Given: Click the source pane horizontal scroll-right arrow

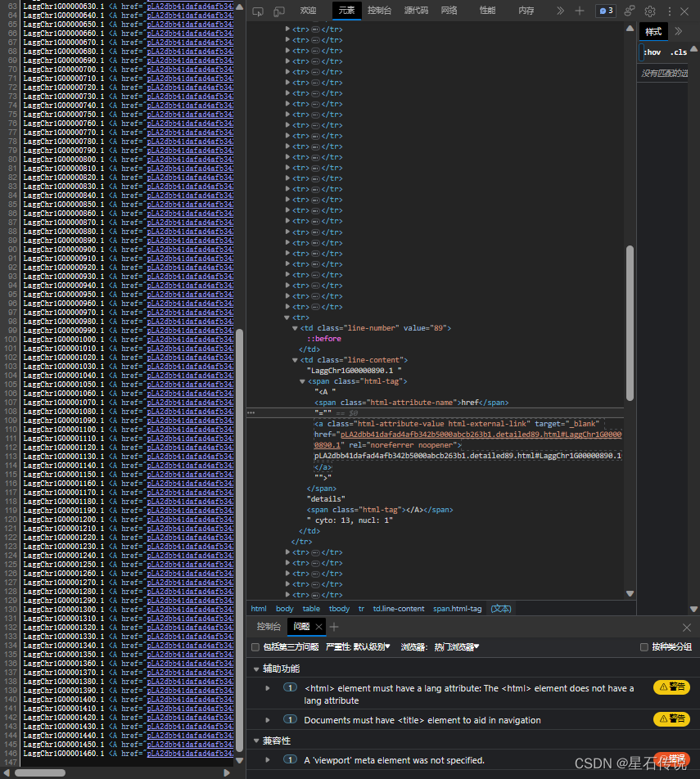Looking at the screenshot, I should tap(227, 772).
